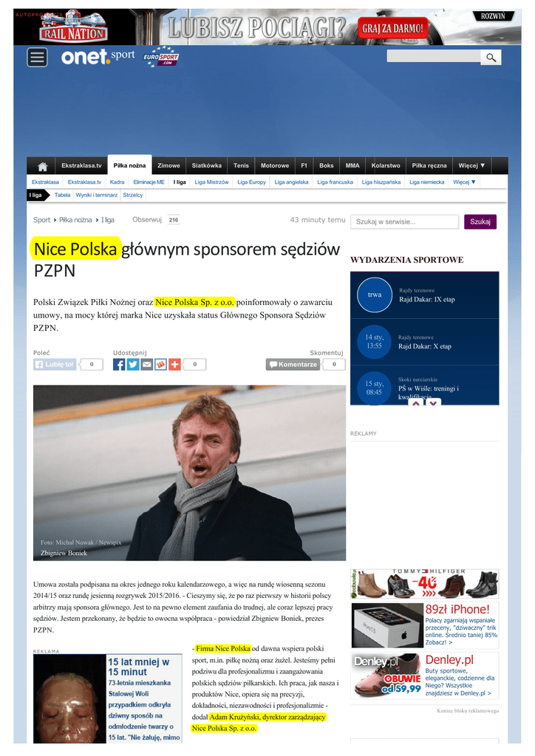This screenshot has height=756, width=535.
Task: Click the Eurosport.com logo
Action: (160, 57)
